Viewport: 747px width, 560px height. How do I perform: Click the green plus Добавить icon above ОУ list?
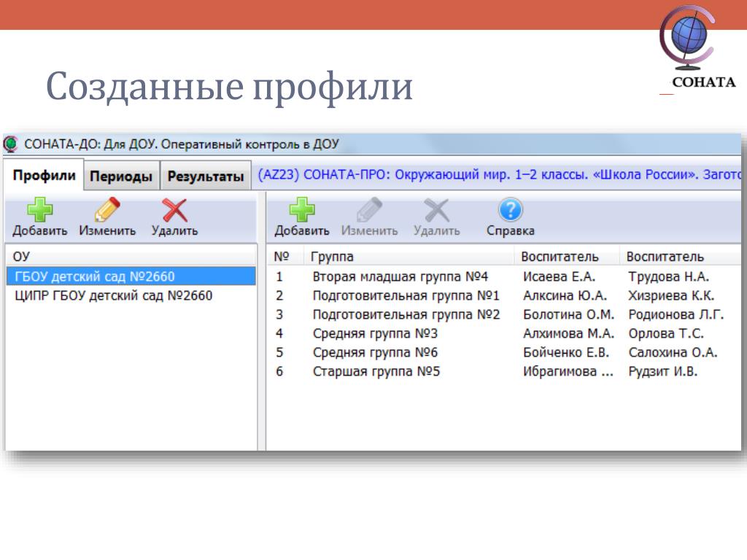(40, 210)
